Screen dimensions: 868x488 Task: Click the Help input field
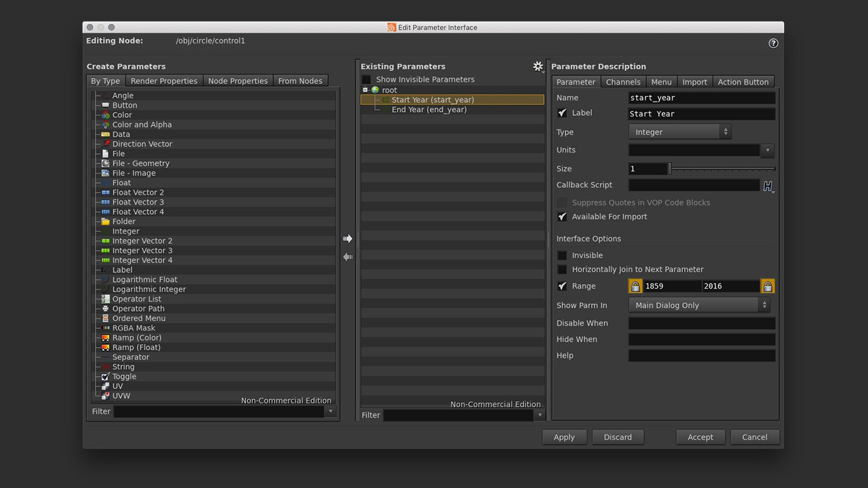702,356
